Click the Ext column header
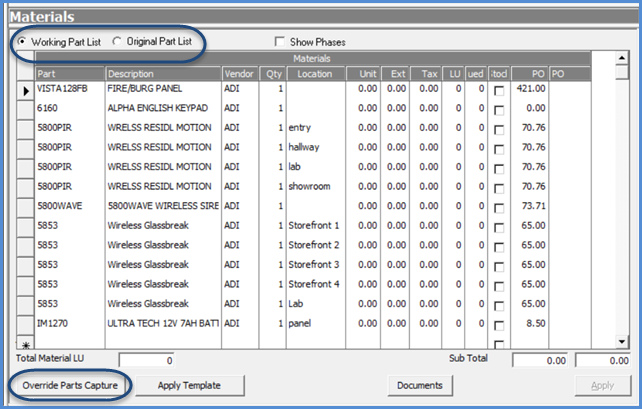The image size is (642, 409). (x=395, y=74)
